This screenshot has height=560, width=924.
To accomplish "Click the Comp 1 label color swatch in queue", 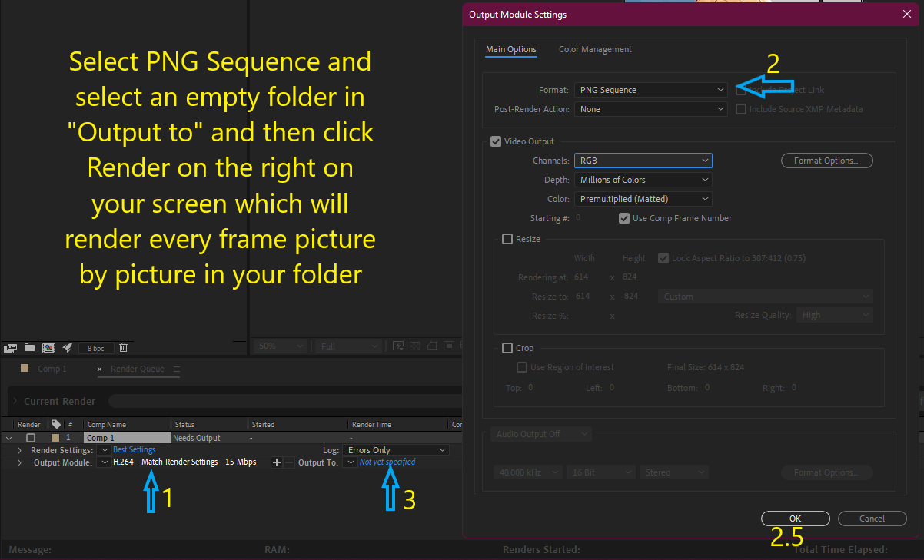I will (55, 438).
